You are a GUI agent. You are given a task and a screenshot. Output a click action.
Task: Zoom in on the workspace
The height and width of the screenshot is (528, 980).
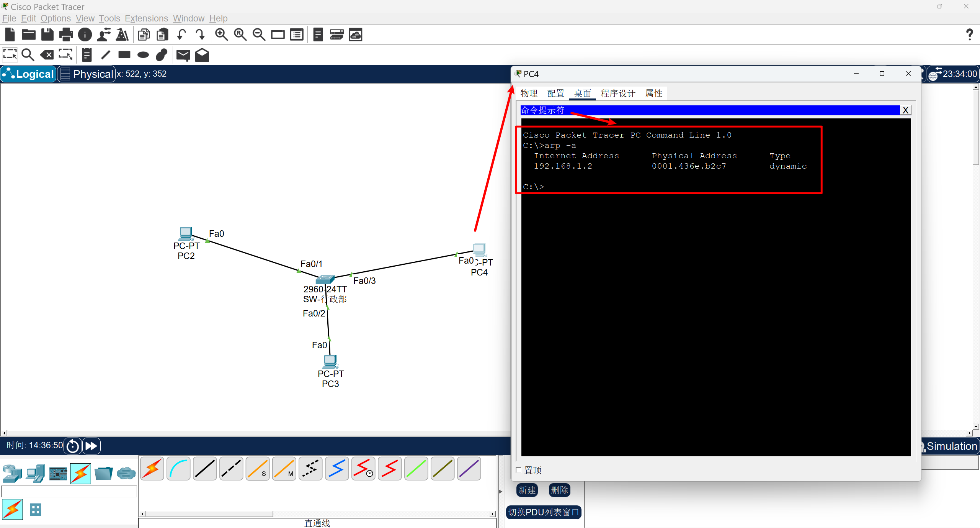pyautogui.click(x=222, y=34)
